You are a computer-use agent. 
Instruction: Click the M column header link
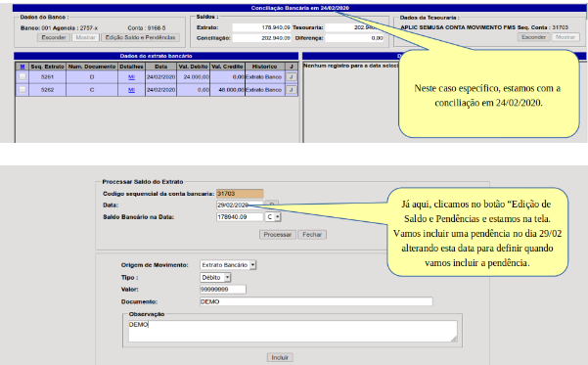pyautogui.click(x=23, y=67)
